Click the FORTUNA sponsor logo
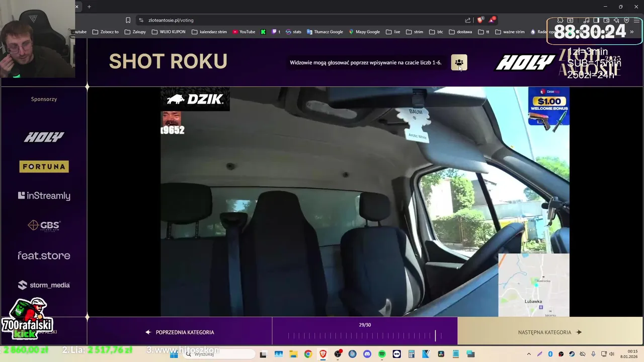644x362 pixels. pos(44,166)
